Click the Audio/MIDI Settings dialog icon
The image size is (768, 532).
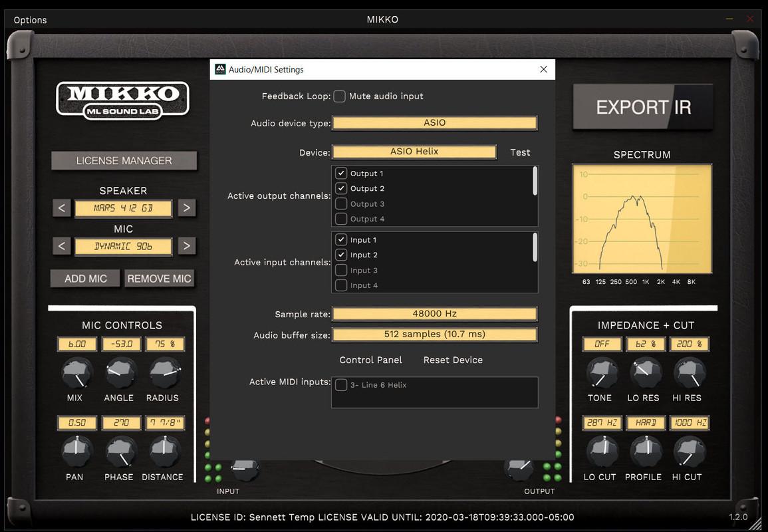coord(220,70)
